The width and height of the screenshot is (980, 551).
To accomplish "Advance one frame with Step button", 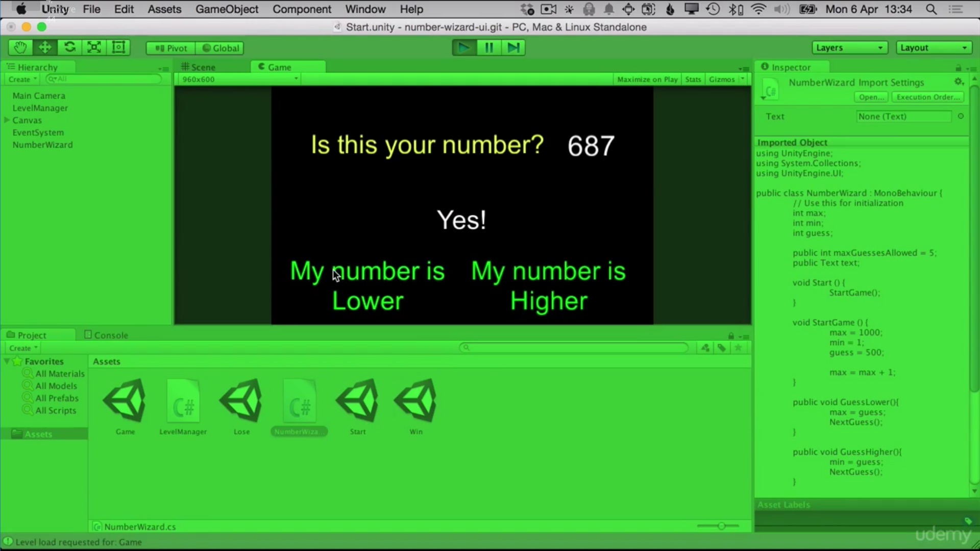I will [x=513, y=47].
